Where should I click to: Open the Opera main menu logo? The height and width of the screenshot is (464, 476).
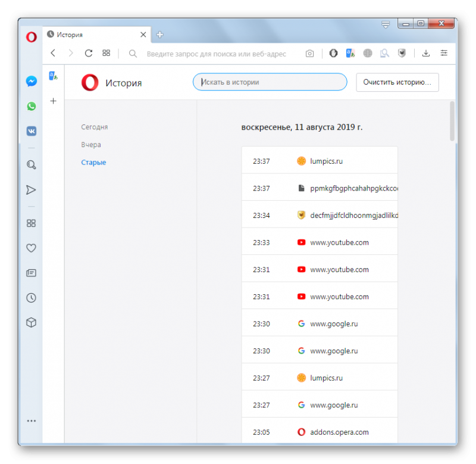coord(32,37)
